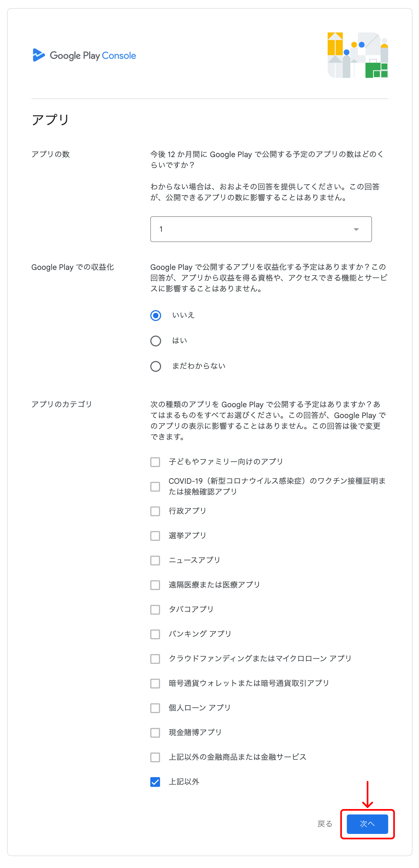Viewport: 419px width, 868px height.
Task: Check 遠隔医療または医療アプリ checkbox
Action: click(x=155, y=585)
